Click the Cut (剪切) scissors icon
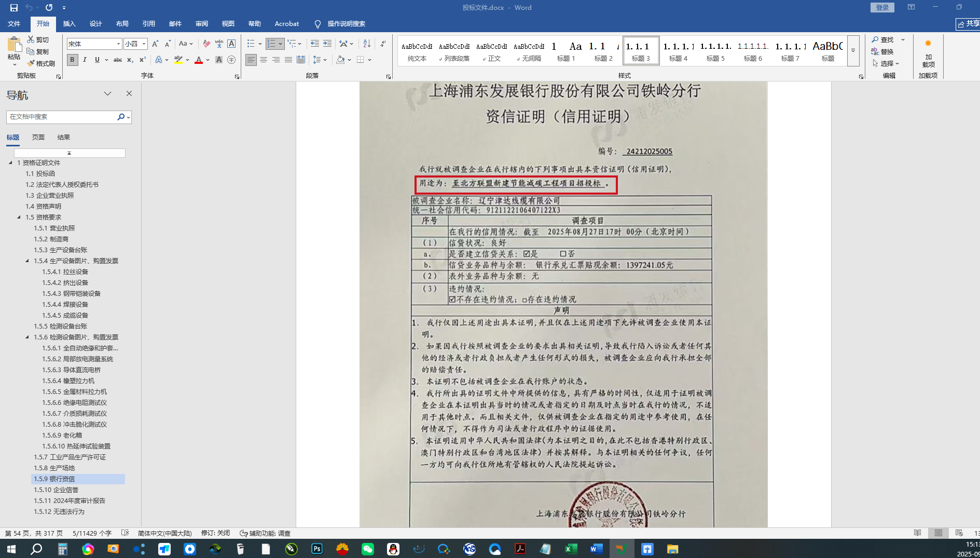The height and width of the screenshot is (558, 980). click(31, 39)
